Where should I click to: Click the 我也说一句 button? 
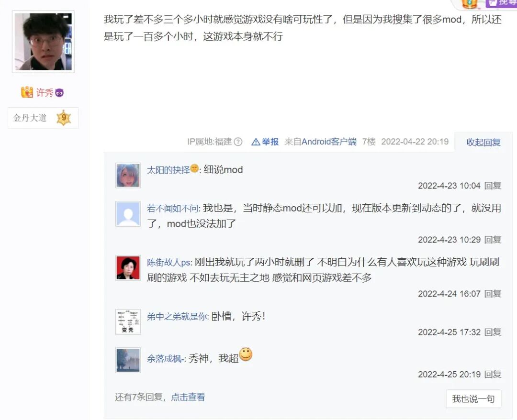[x=473, y=399]
